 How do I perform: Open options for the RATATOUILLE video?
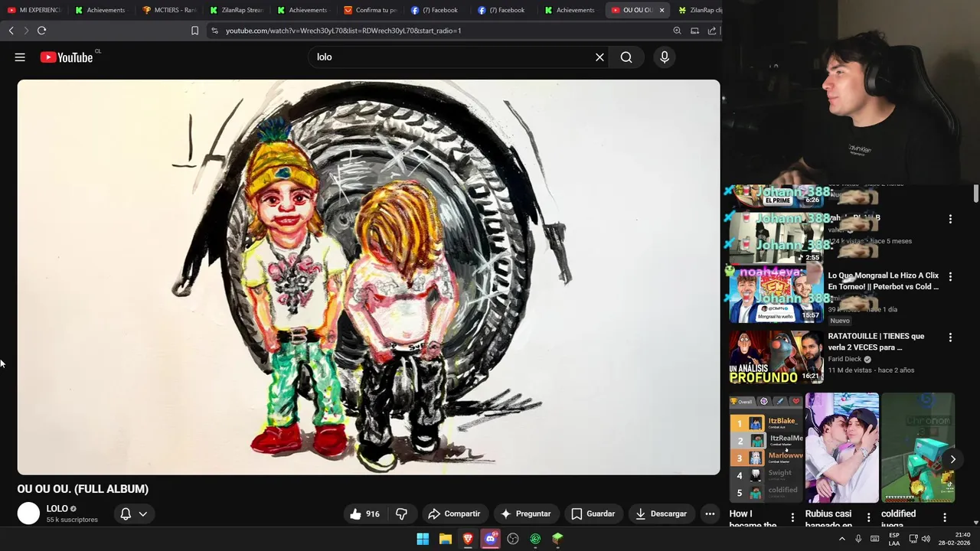(x=950, y=337)
